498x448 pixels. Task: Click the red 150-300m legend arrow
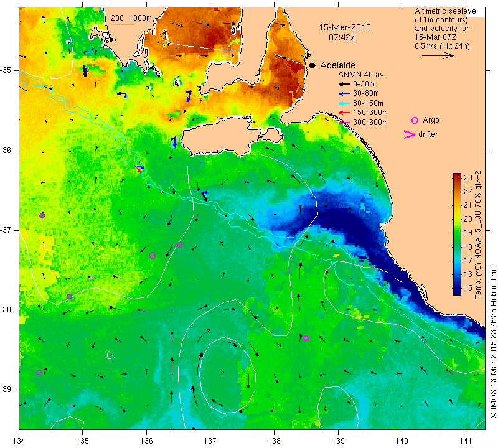[x=344, y=113]
